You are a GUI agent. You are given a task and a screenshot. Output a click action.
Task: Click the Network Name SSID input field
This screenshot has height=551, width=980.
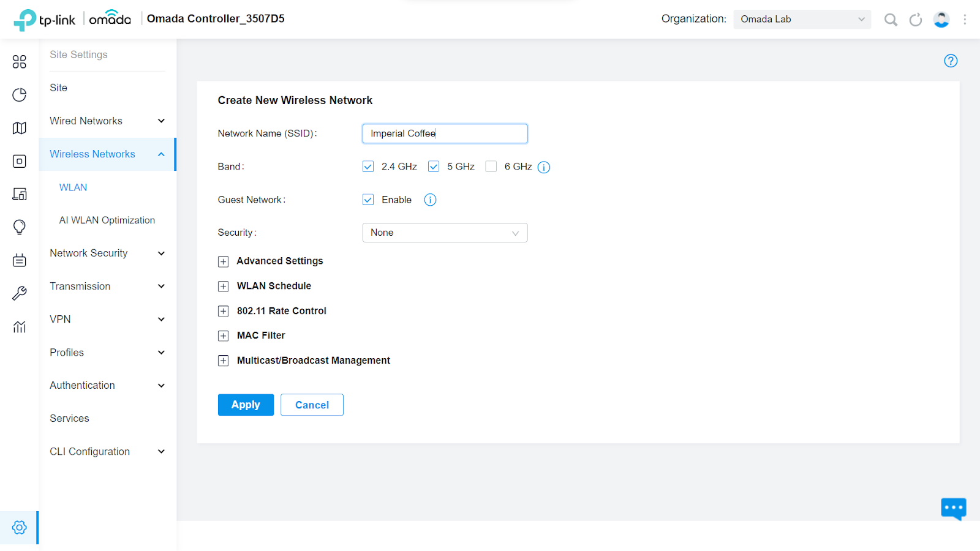pos(445,133)
